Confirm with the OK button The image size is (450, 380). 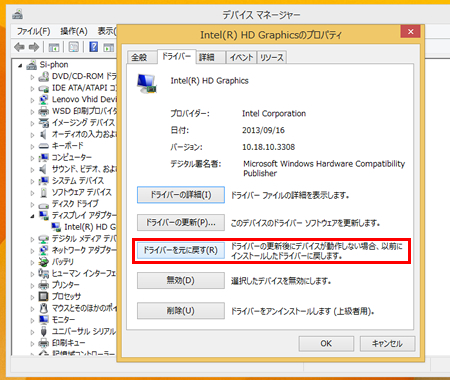(326, 343)
